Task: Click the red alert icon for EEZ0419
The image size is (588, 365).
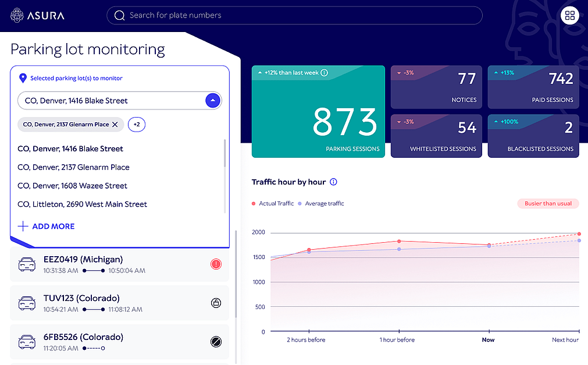Action: pos(216,264)
